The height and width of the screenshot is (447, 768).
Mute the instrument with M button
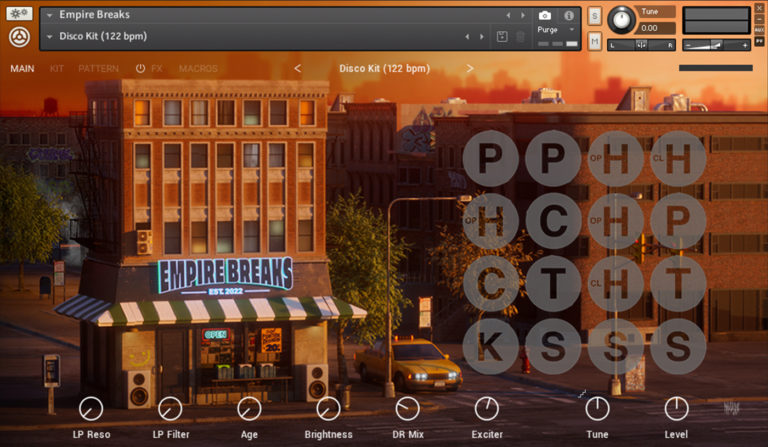click(595, 40)
